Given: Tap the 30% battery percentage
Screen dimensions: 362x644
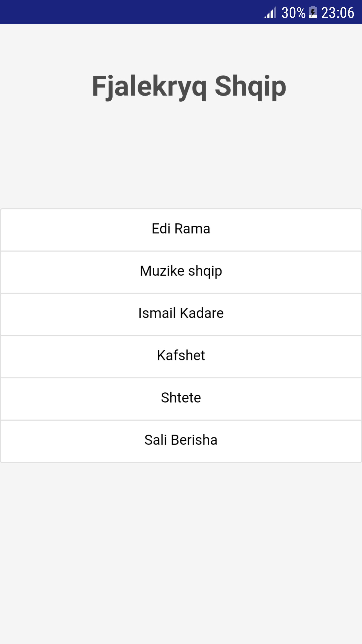Looking at the screenshot, I should click(x=293, y=13).
